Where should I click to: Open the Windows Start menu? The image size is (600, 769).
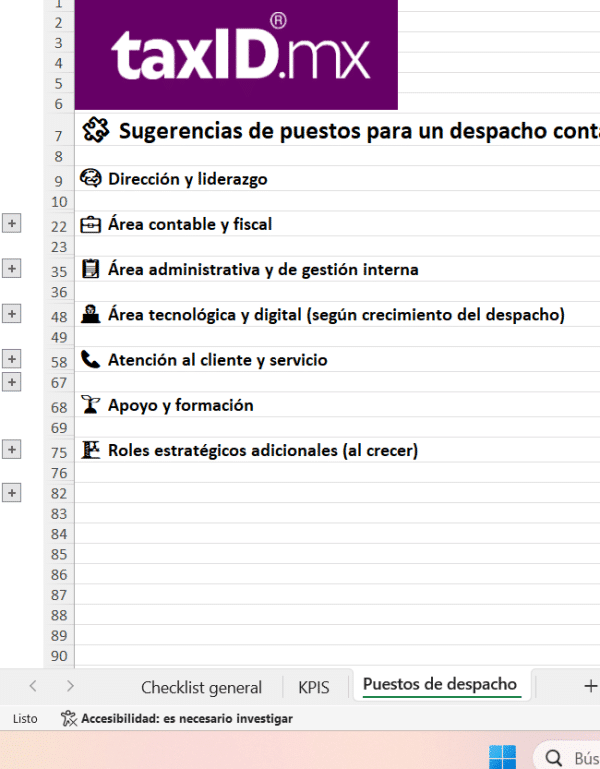tap(502, 757)
